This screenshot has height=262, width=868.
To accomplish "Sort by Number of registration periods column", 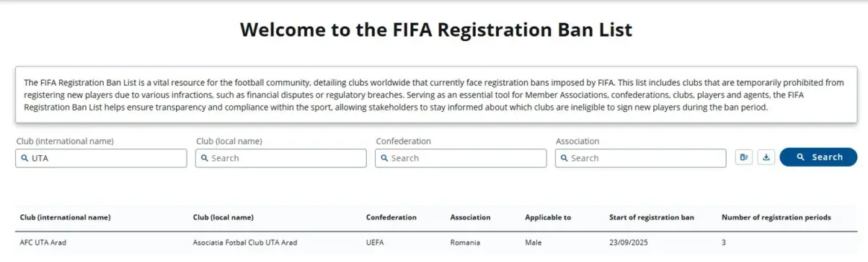I will coord(776,217).
